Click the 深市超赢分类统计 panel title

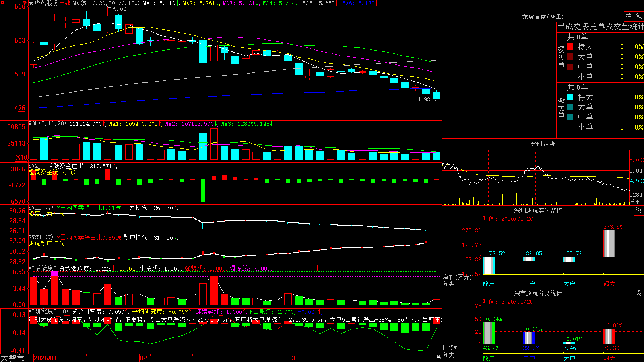tap(538, 293)
